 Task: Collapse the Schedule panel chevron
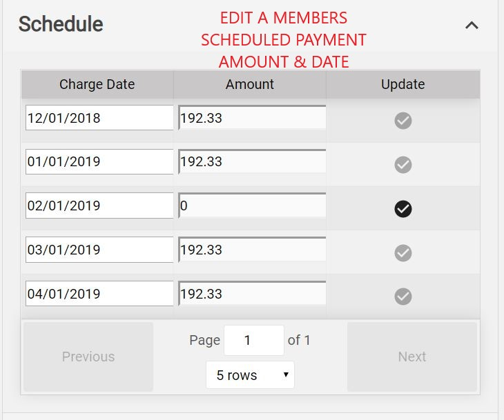(x=472, y=26)
